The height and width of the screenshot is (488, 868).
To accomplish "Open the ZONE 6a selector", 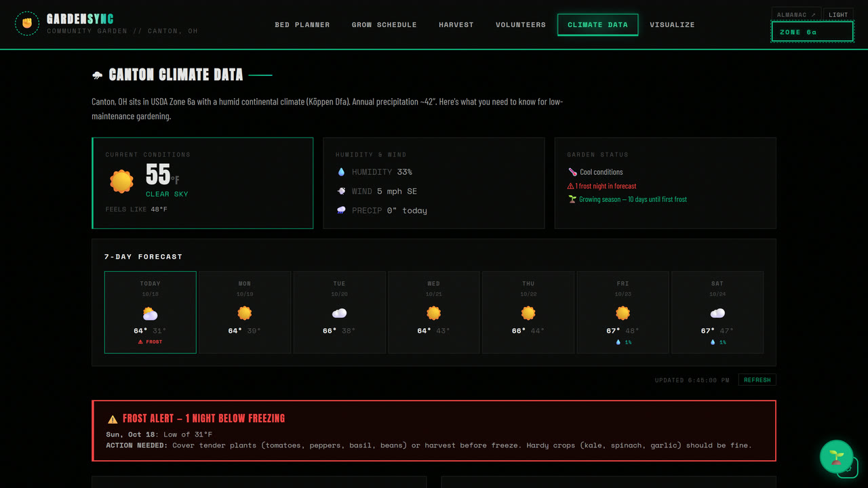I will [x=812, y=32].
